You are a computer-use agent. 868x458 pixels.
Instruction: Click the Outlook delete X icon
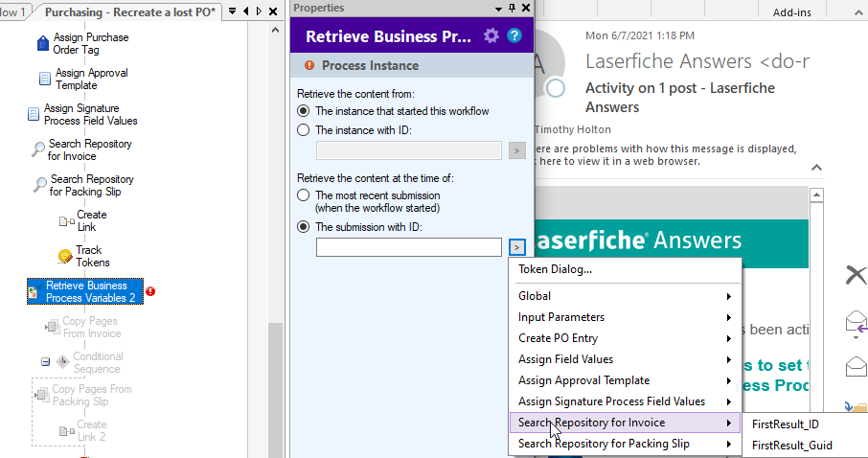[857, 275]
